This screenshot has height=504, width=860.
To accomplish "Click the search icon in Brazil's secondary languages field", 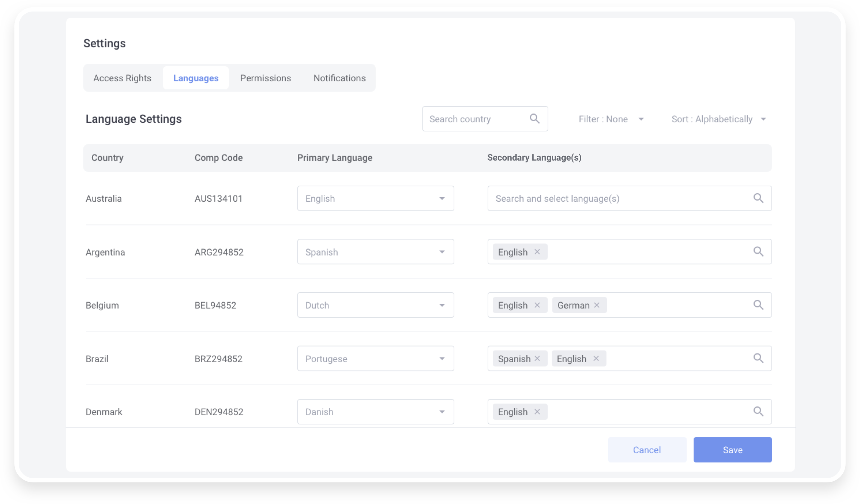I will (x=758, y=359).
